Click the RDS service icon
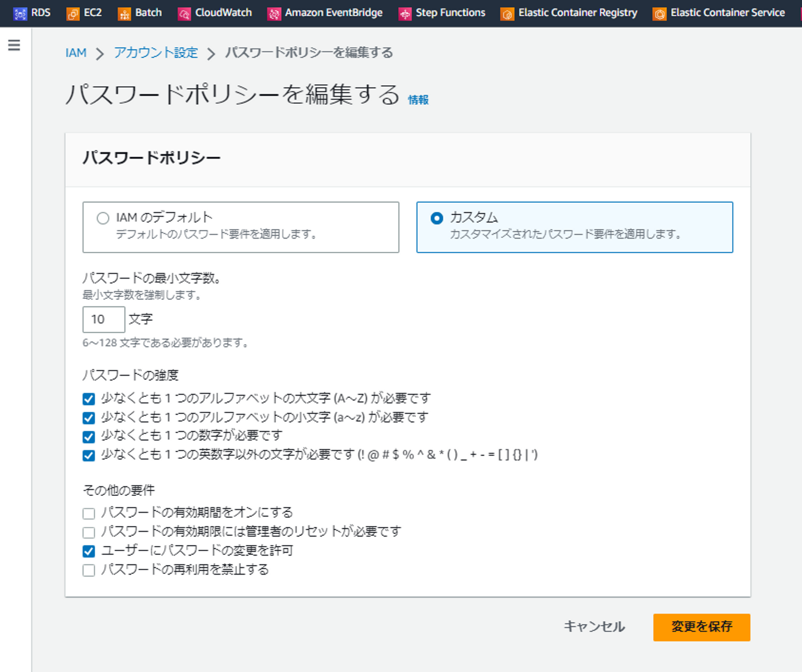 [20, 13]
